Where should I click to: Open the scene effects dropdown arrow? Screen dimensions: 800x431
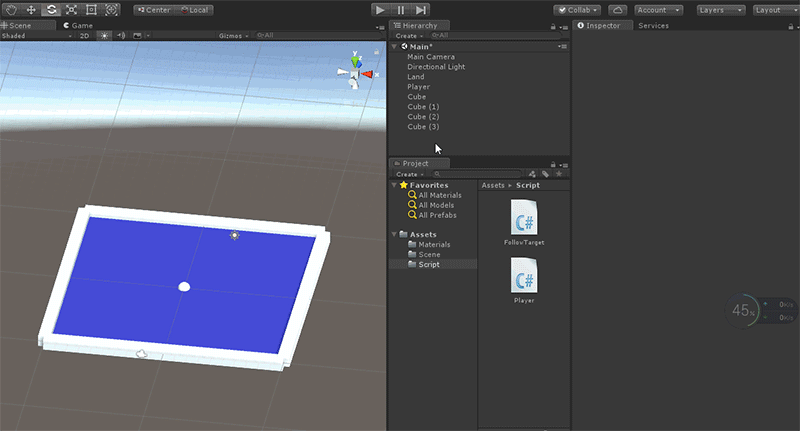coord(148,36)
